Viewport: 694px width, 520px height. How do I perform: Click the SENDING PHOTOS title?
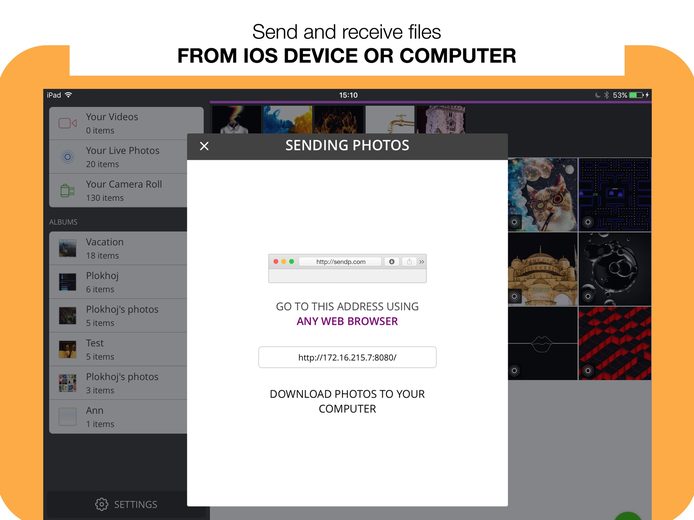(x=347, y=146)
